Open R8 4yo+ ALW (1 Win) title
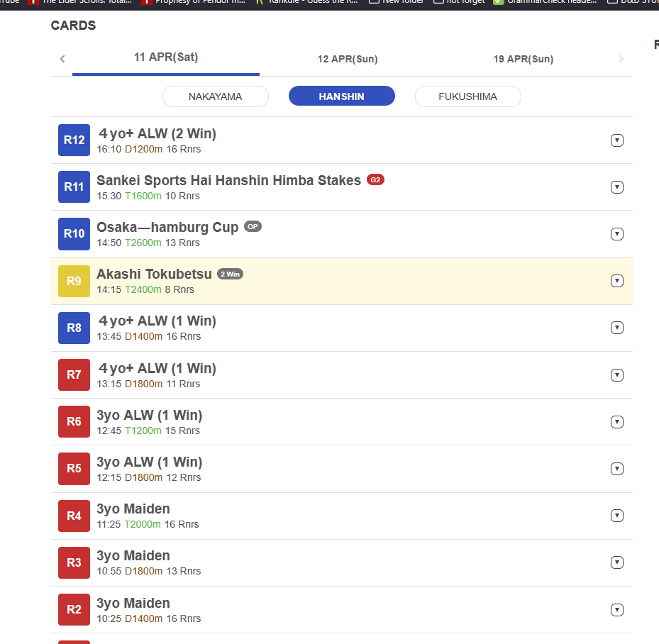Image resolution: width=659 pixels, height=644 pixels. click(157, 321)
